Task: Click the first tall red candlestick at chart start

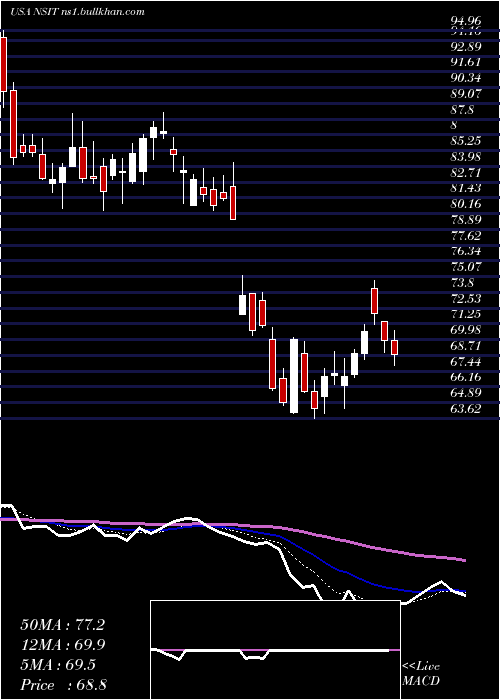Action: (x=4, y=64)
